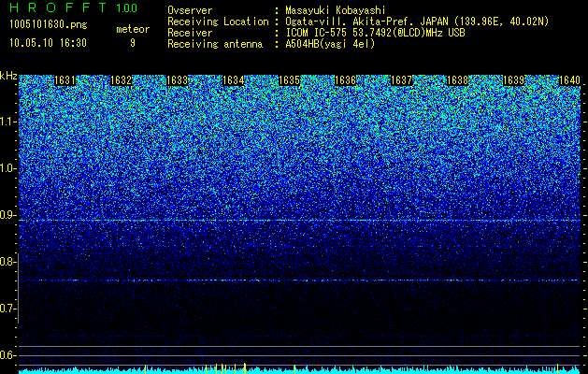
Task: Click the 1633 time marker
Action: click(177, 80)
